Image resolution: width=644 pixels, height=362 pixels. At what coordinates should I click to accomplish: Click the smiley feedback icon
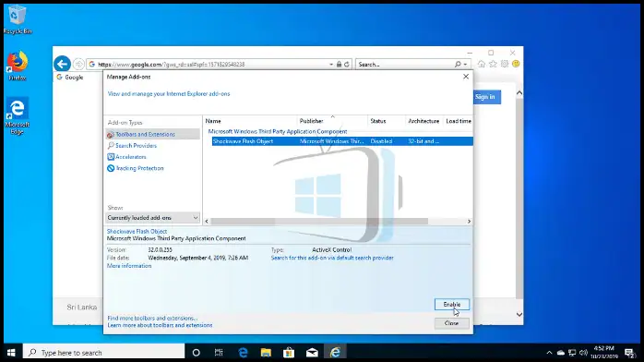516,64
